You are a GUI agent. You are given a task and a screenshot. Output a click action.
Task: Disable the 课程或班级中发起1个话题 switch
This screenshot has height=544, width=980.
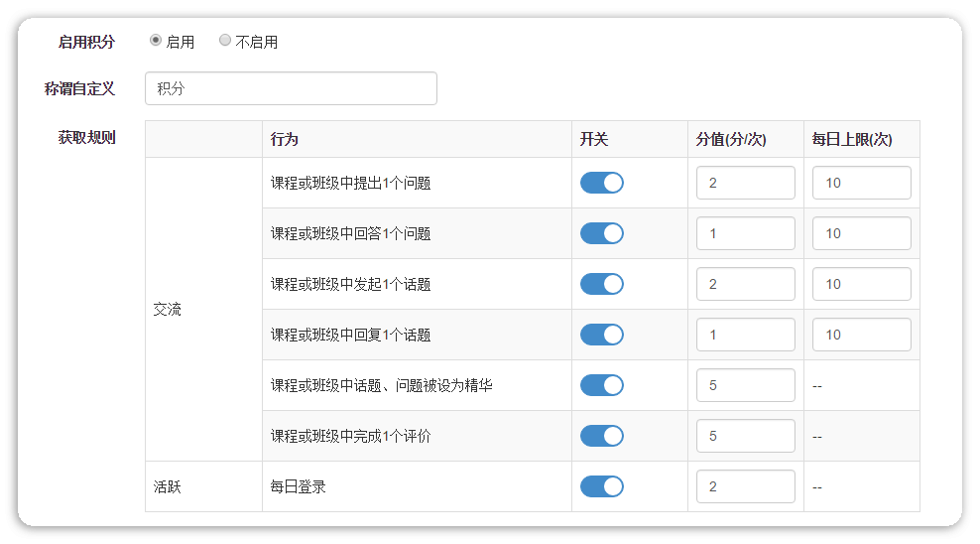pyautogui.click(x=602, y=284)
